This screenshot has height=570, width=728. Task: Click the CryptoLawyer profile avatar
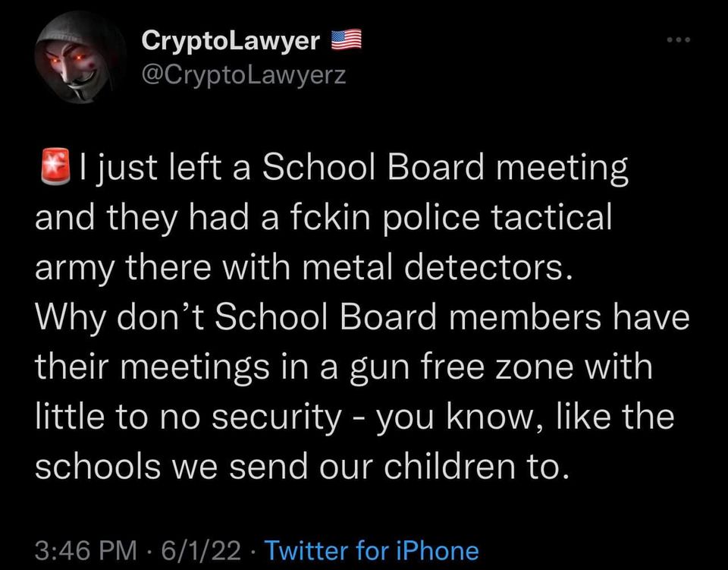[x=80, y=60]
